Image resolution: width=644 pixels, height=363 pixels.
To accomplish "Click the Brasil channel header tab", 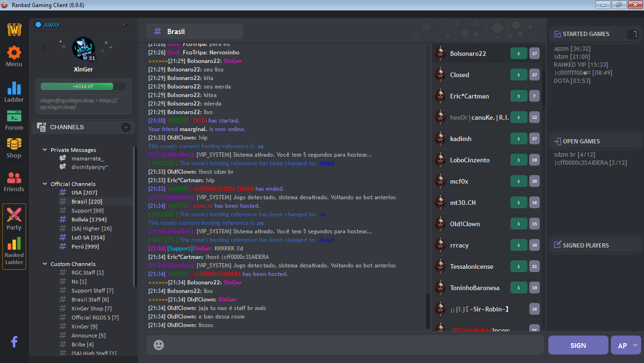I will 195,31.
